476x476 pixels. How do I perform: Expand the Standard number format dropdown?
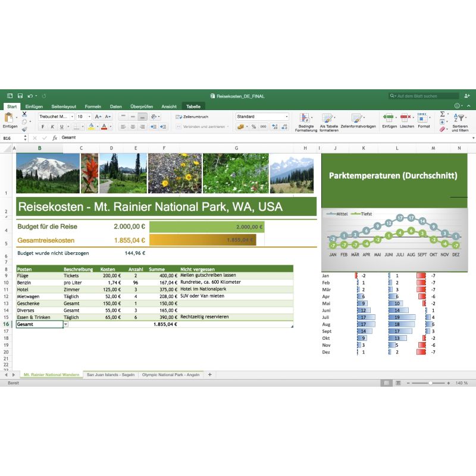(x=287, y=117)
